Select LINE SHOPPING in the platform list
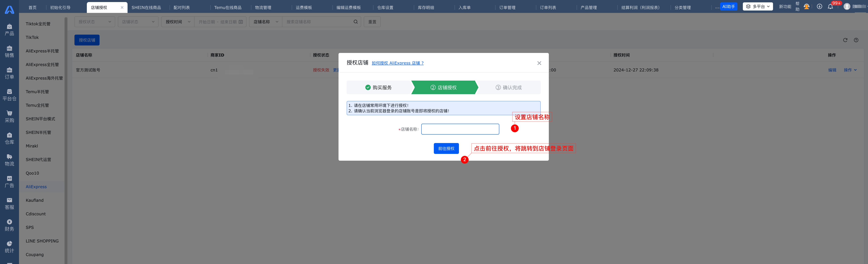The height and width of the screenshot is (264, 868). pos(42,241)
